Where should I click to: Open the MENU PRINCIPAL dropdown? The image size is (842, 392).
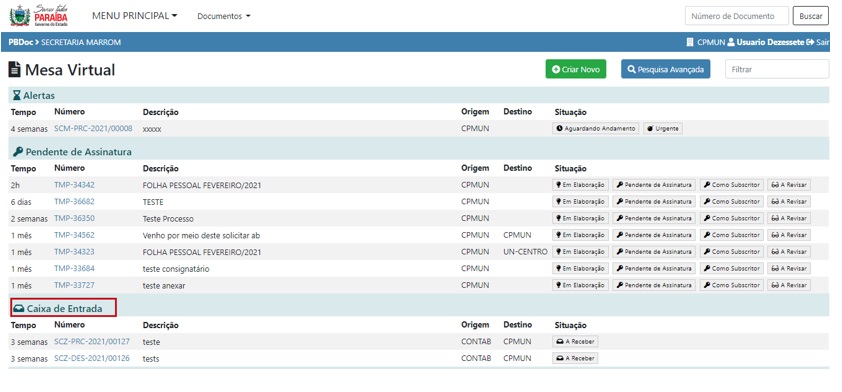(134, 16)
